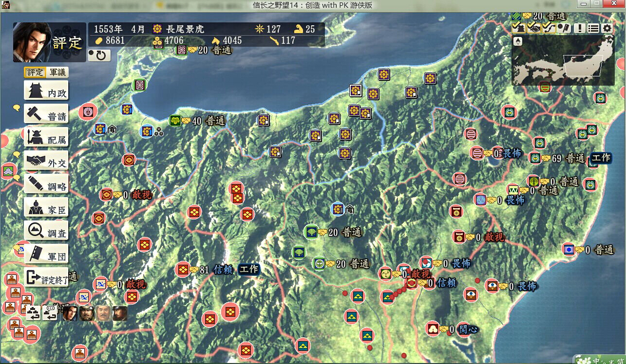Enable the unchecked flag marker display filter

564,28
